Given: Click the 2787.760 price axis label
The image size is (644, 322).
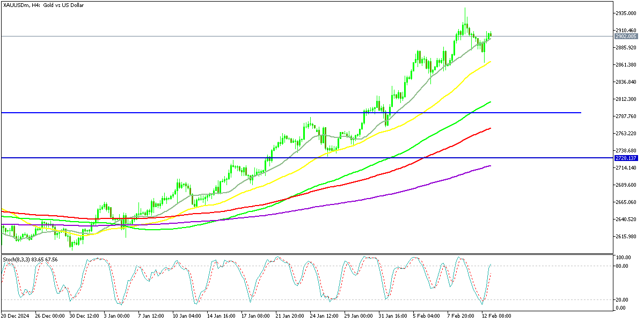Looking at the screenshot, I should pos(626,116).
